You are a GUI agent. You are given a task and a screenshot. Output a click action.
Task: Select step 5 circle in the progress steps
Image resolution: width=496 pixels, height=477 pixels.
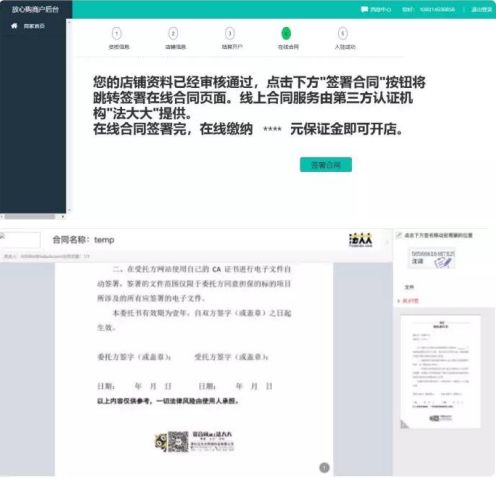coord(343,34)
